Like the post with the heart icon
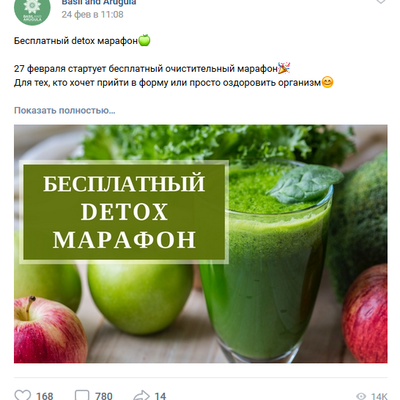 click(x=23, y=395)
